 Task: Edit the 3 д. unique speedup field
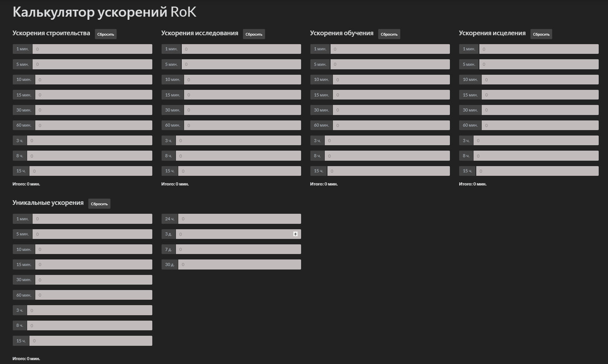[x=238, y=234]
